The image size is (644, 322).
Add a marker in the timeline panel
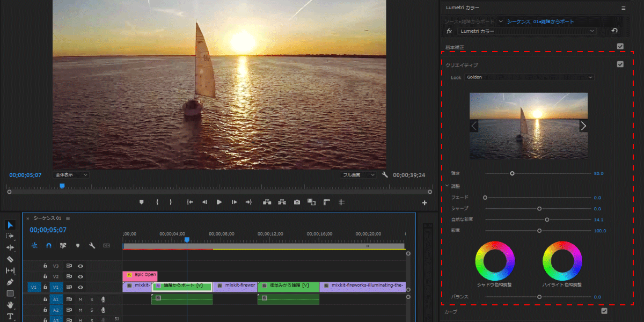tap(78, 245)
